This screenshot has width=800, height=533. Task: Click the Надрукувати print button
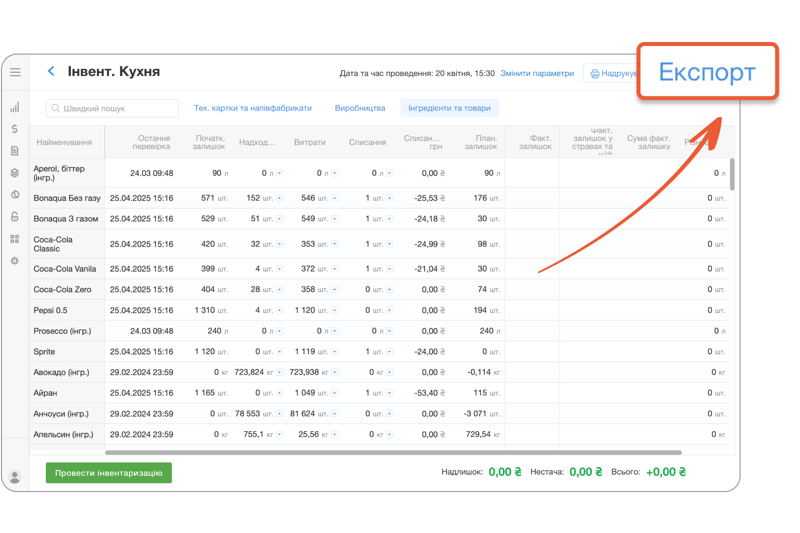tap(611, 73)
